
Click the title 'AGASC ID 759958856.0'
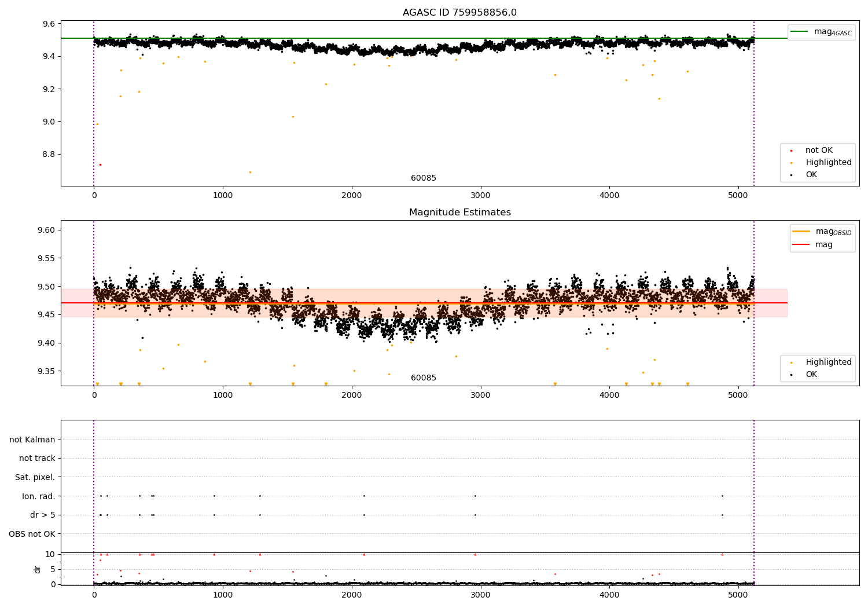459,13
